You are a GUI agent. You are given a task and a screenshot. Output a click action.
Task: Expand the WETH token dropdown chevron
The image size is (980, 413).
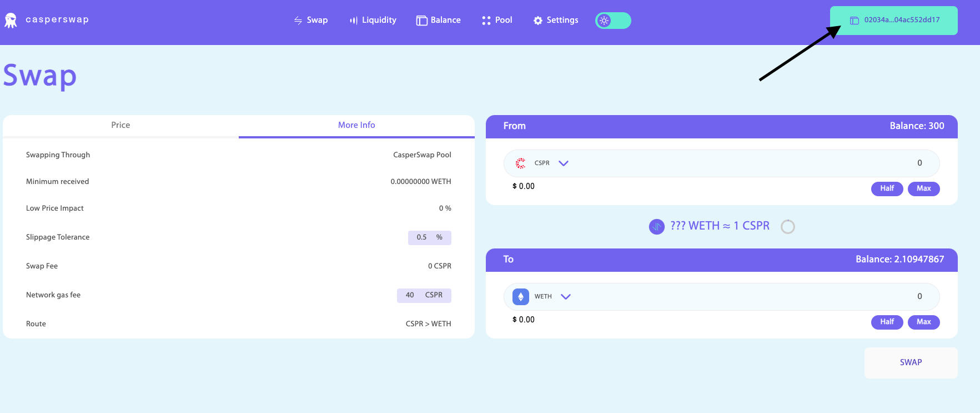pos(566,297)
